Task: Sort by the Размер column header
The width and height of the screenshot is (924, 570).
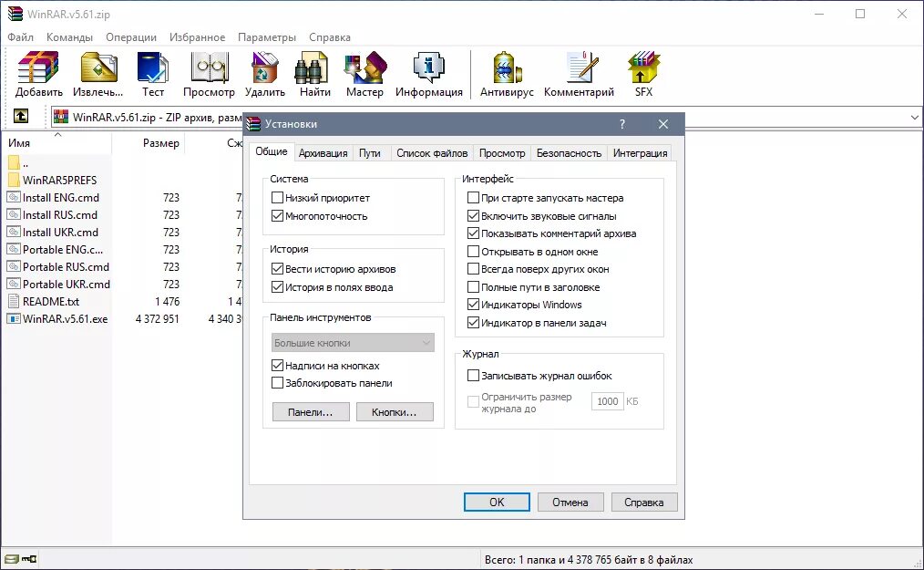Action: 160,143
